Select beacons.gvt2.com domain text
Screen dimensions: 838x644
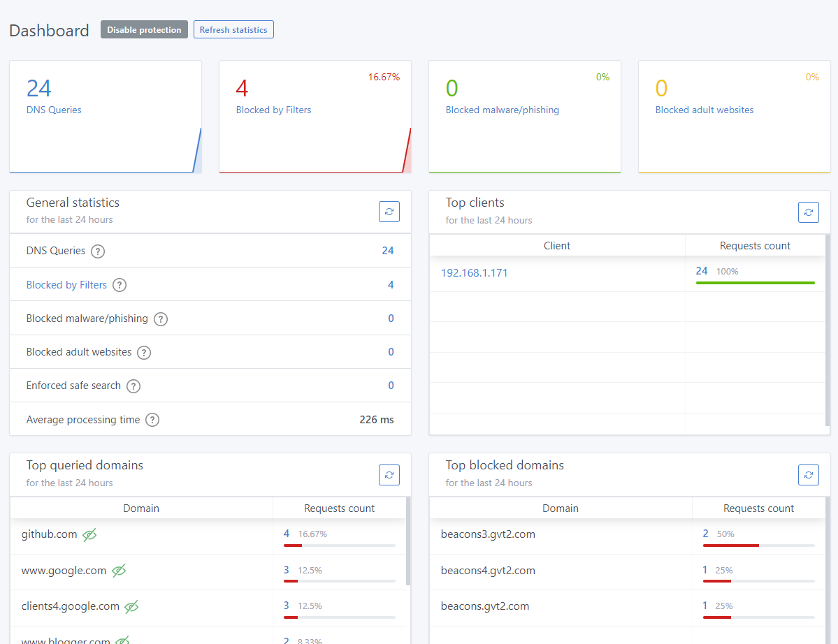coord(485,606)
